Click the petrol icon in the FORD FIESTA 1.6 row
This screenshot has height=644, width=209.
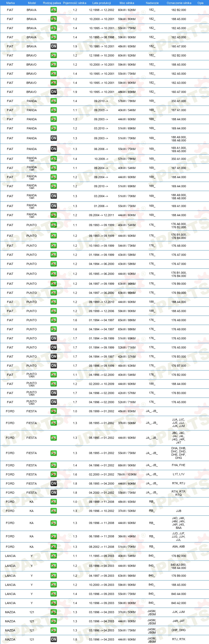tap(54, 474)
